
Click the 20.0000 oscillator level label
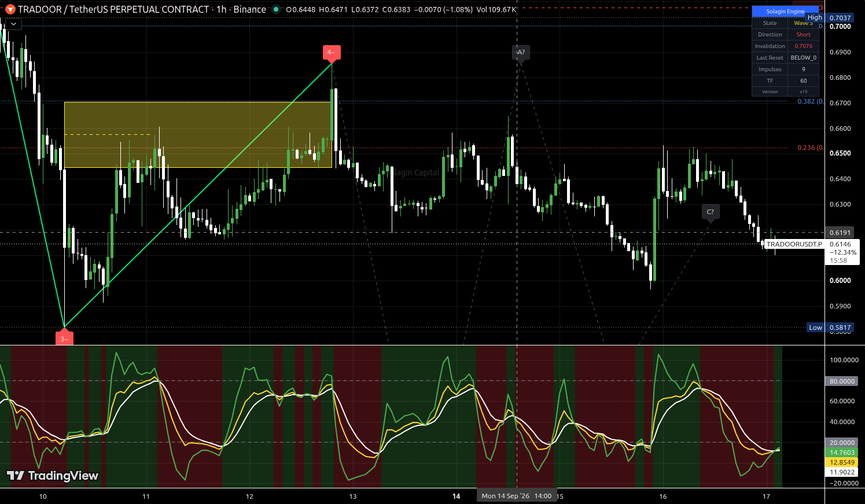pyautogui.click(x=842, y=443)
